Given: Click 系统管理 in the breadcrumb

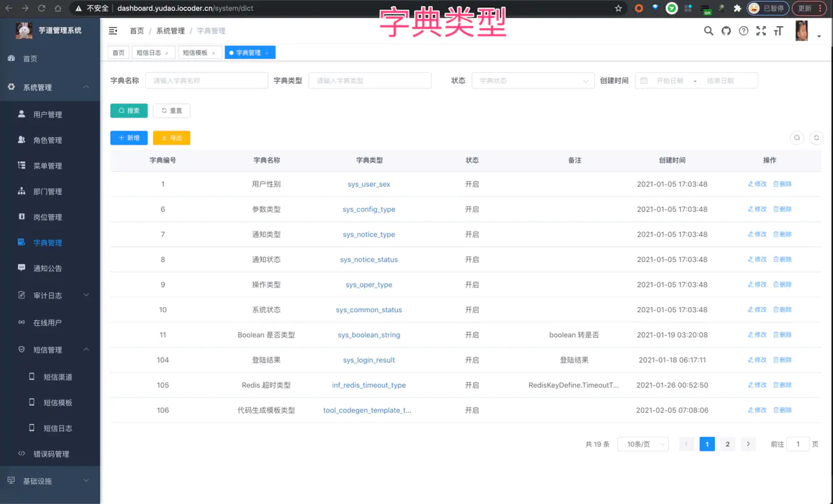Looking at the screenshot, I should click(171, 31).
